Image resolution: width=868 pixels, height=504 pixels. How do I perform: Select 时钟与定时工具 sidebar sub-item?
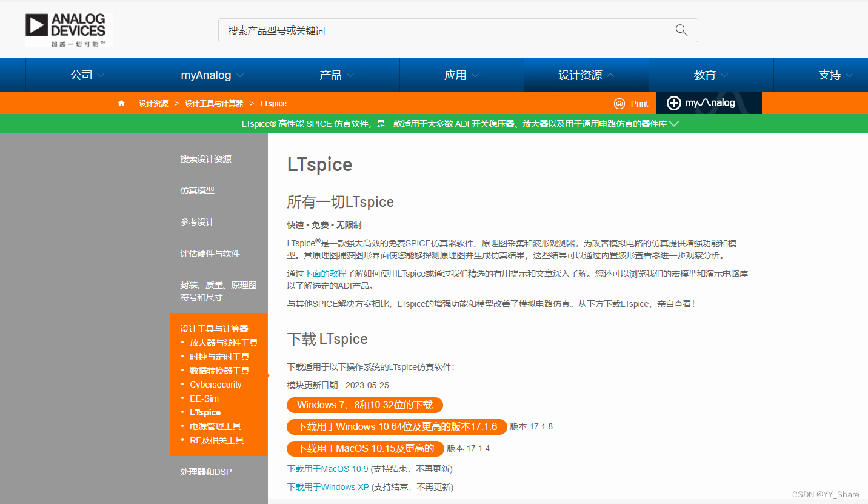click(x=219, y=357)
